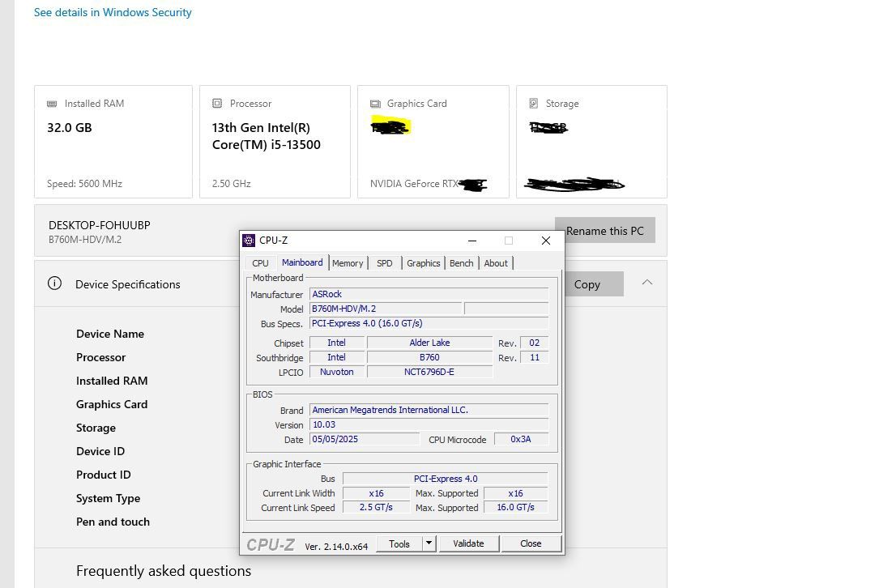
Task: Click the Chipset Rev. value 02
Action: (x=535, y=343)
